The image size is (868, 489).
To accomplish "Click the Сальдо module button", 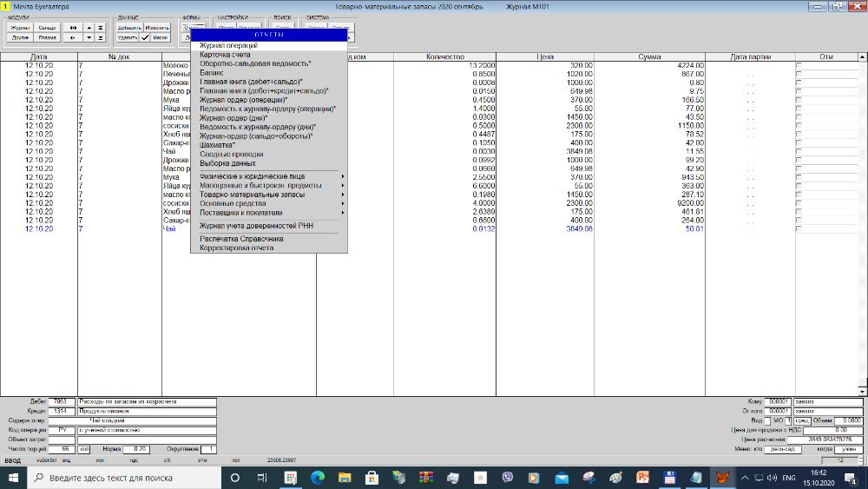I will pos(47,28).
